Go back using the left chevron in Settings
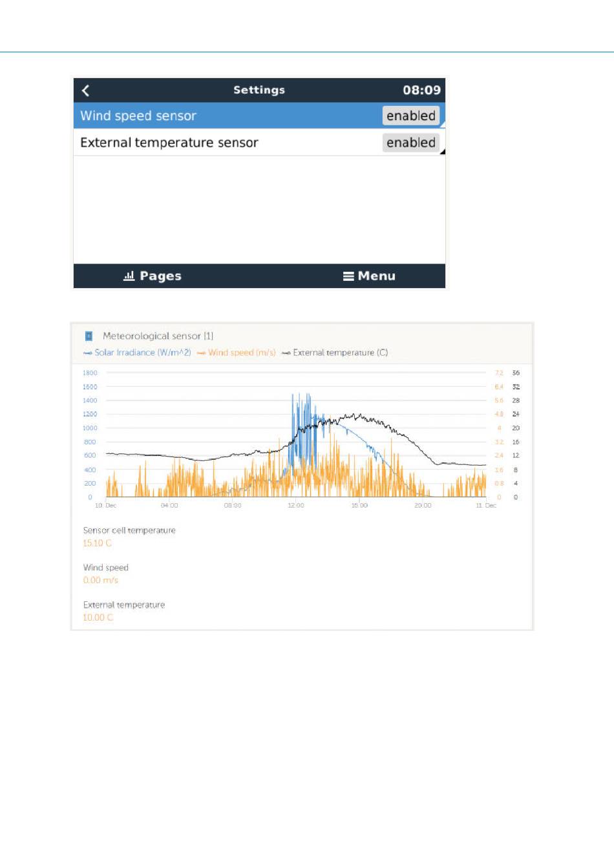The height and width of the screenshot is (868, 614). tap(86, 90)
